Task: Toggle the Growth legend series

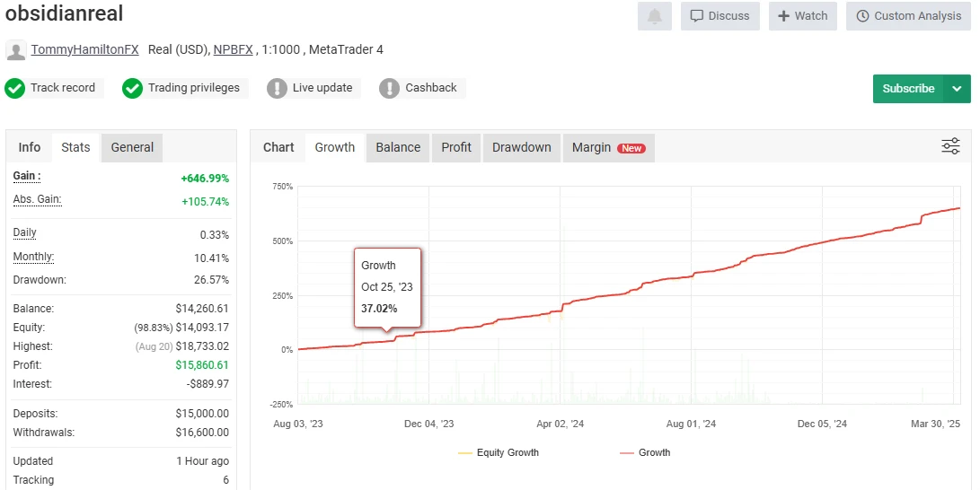Action: point(645,452)
